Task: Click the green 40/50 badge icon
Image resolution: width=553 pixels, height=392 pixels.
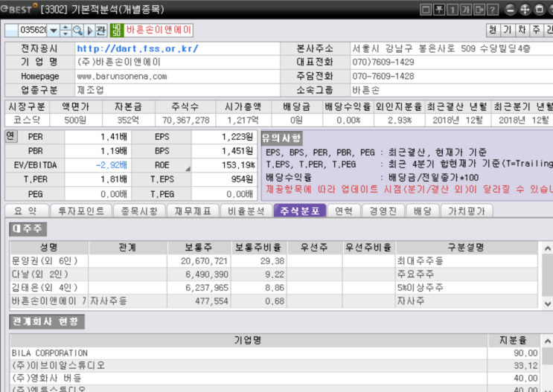Action: [117, 30]
